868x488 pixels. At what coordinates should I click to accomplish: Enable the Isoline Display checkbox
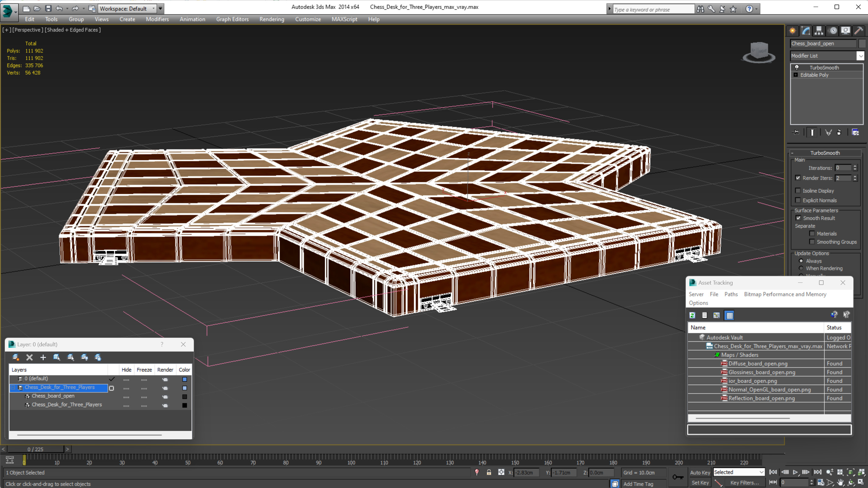798,191
